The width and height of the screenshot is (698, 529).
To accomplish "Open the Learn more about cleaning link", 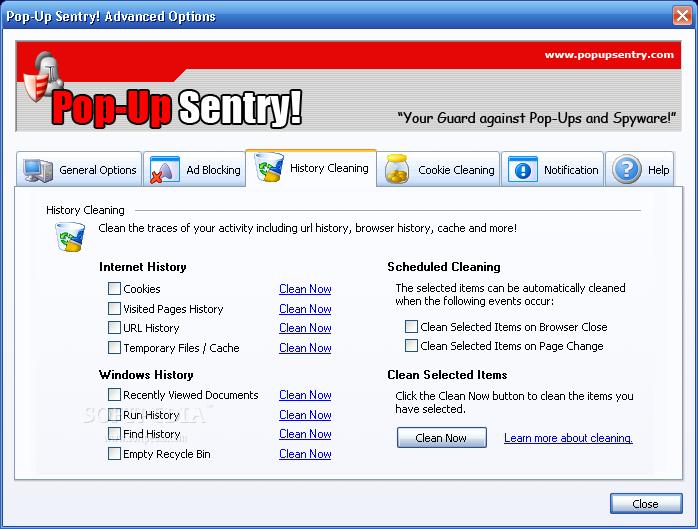I will pyautogui.click(x=568, y=438).
